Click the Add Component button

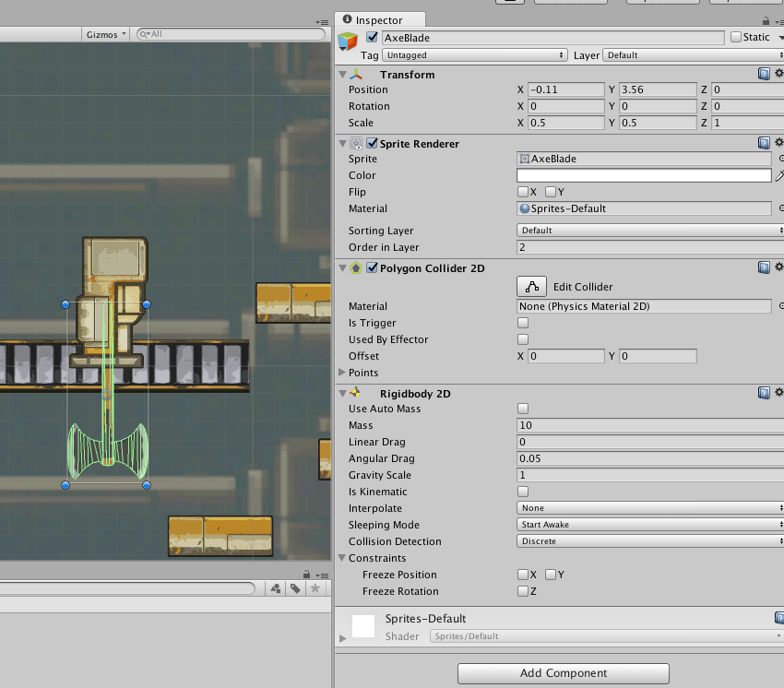pyautogui.click(x=564, y=673)
